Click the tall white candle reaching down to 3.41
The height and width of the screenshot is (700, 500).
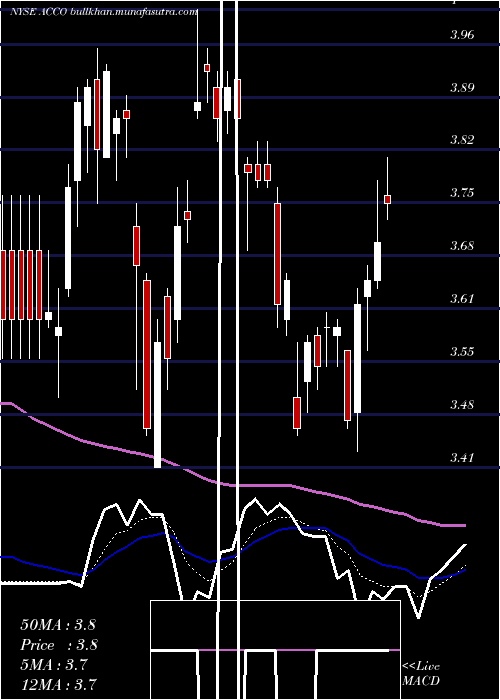(x=158, y=404)
